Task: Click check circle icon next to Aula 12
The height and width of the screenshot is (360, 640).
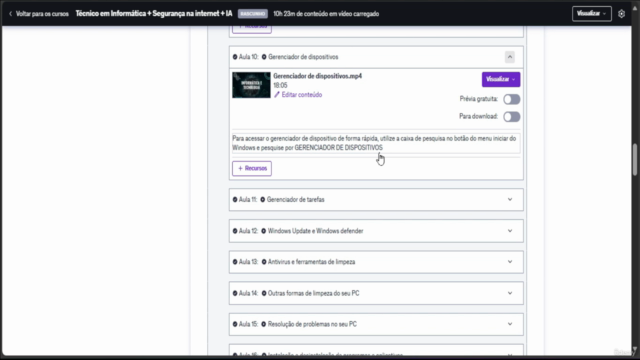Action: point(235,231)
